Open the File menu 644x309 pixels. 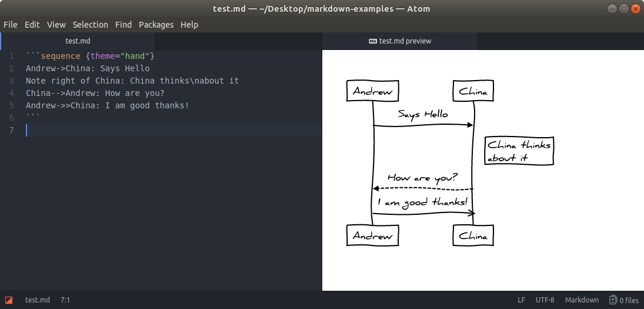(10, 25)
